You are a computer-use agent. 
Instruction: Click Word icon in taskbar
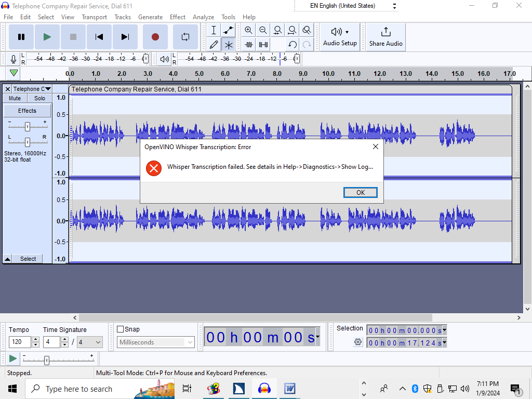290,389
